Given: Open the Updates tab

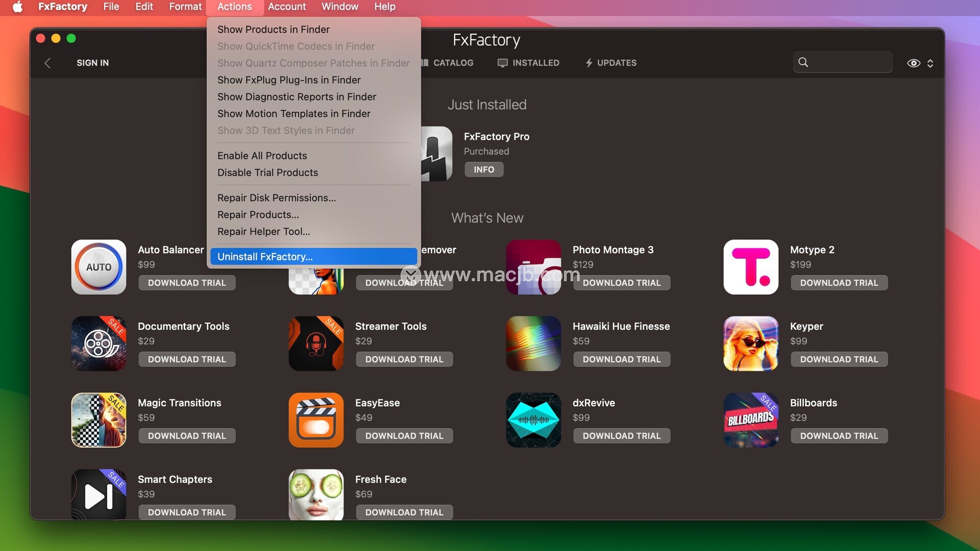Looking at the screenshot, I should coord(611,63).
